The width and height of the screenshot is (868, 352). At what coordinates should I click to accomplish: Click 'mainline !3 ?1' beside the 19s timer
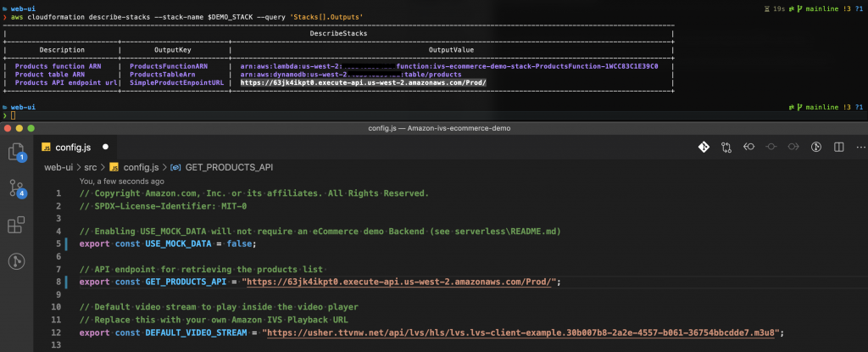pos(834,9)
